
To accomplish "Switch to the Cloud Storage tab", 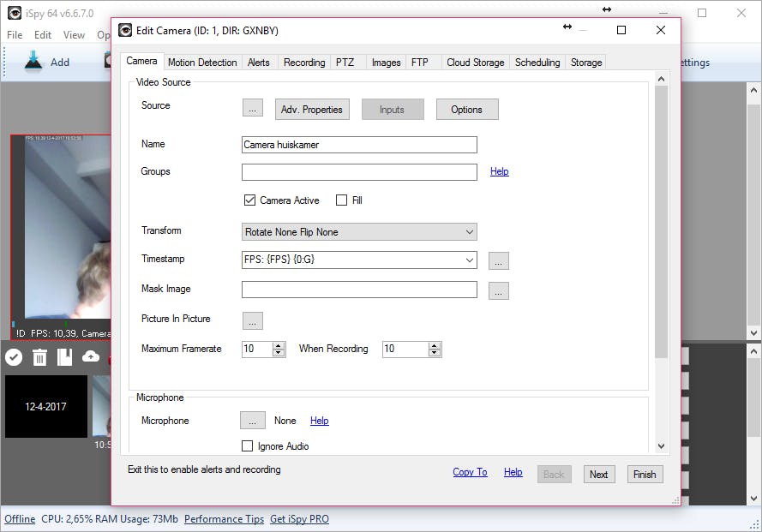I will click(475, 63).
